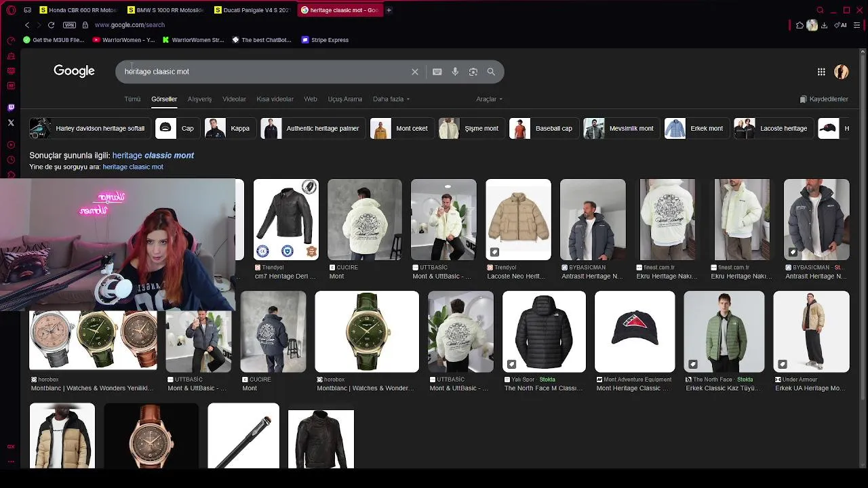Open the WarriorWomen YouTube bookmark
868x488 pixels.
click(x=123, y=40)
